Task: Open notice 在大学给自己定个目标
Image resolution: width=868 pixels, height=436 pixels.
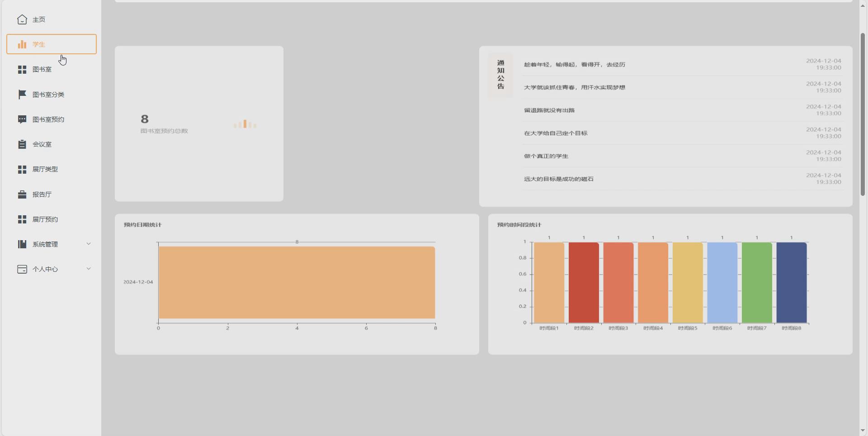Action: coord(556,133)
